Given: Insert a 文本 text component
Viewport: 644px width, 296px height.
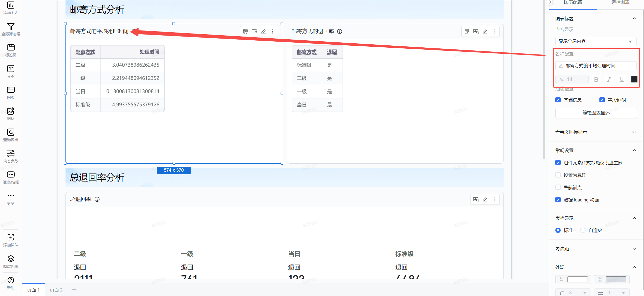Looking at the screenshot, I should pos(11,71).
